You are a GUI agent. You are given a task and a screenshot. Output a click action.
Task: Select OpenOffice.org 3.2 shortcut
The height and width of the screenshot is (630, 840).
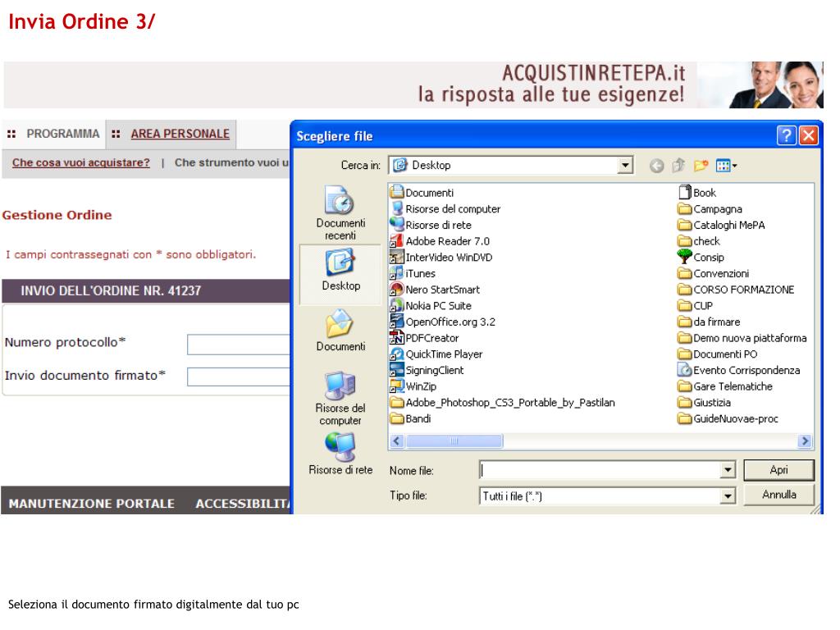click(x=443, y=322)
